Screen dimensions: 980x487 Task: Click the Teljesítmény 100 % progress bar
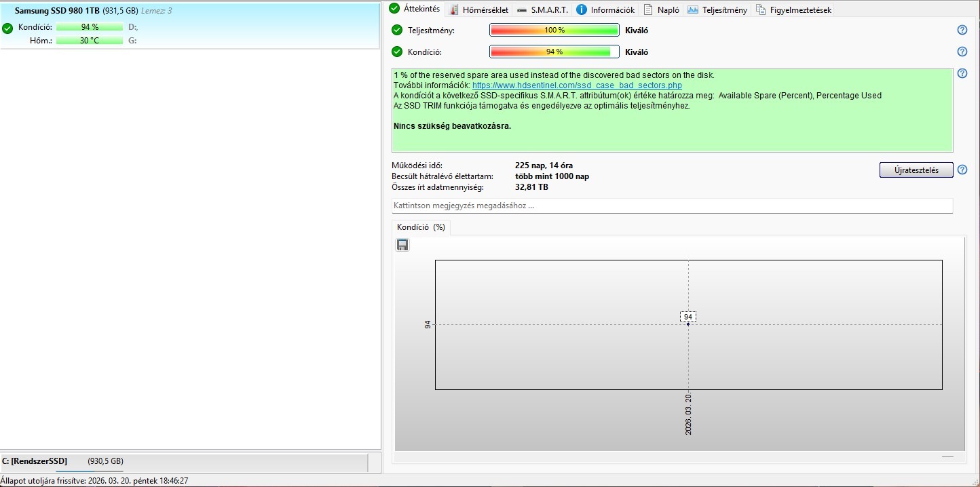(554, 30)
